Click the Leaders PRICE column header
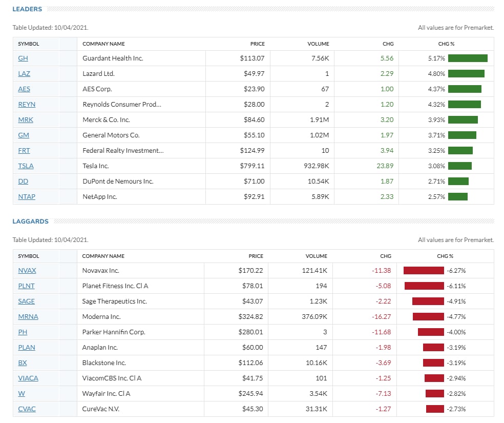Screen dimensions: 504x423 tap(258, 44)
